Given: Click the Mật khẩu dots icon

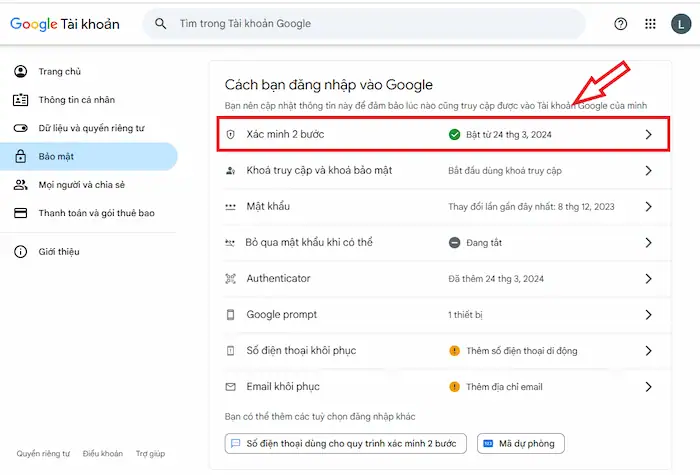Looking at the screenshot, I should (x=231, y=207).
